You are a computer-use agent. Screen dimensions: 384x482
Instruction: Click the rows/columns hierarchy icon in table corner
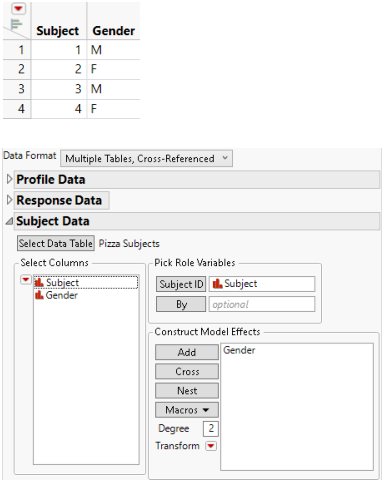tap(16, 25)
